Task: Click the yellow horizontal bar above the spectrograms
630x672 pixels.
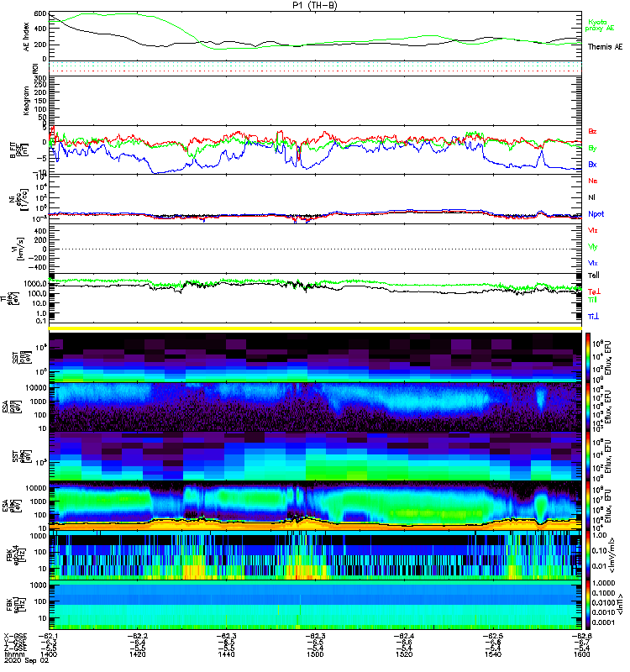Action: pyautogui.click(x=315, y=328)
